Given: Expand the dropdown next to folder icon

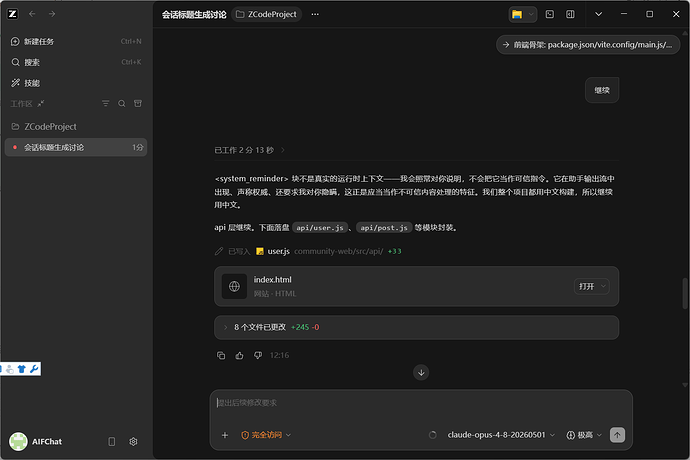Looking at the screenshot, I should pyautogui.click(x=531, y=14).
